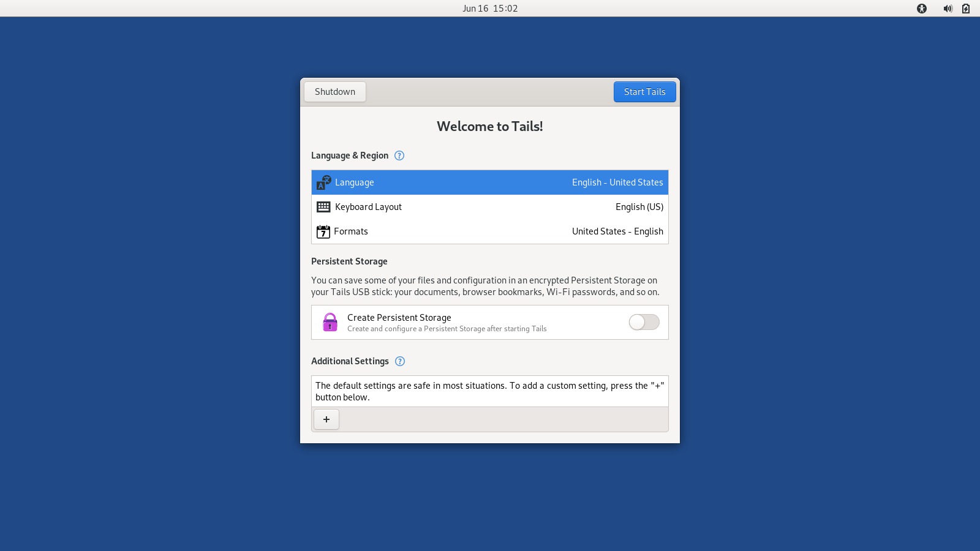
Task: Select the Formats row
Action: [x=490, y=231]
